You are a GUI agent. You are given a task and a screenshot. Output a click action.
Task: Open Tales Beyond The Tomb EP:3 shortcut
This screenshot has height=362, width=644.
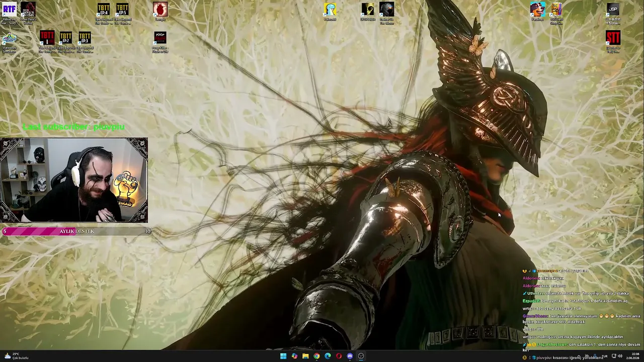85,42
